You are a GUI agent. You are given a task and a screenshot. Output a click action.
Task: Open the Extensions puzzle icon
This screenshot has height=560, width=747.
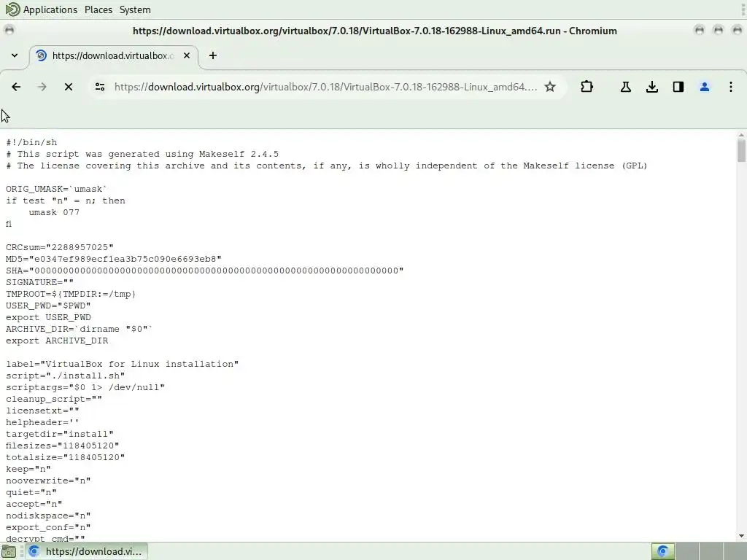(x=587, y=87)
